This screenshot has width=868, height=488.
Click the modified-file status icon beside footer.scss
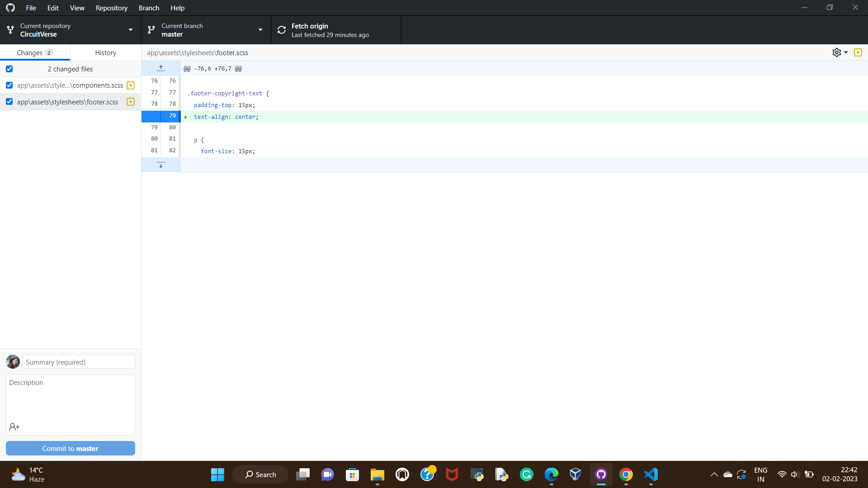point(130,102)
